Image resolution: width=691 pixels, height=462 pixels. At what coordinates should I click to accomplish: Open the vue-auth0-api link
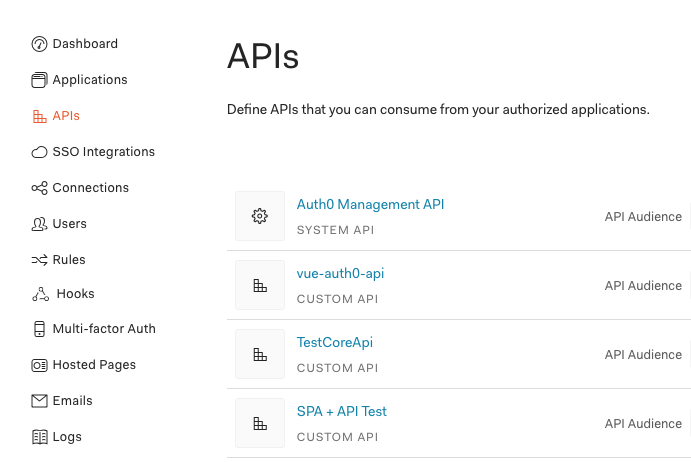coord(340,274)
